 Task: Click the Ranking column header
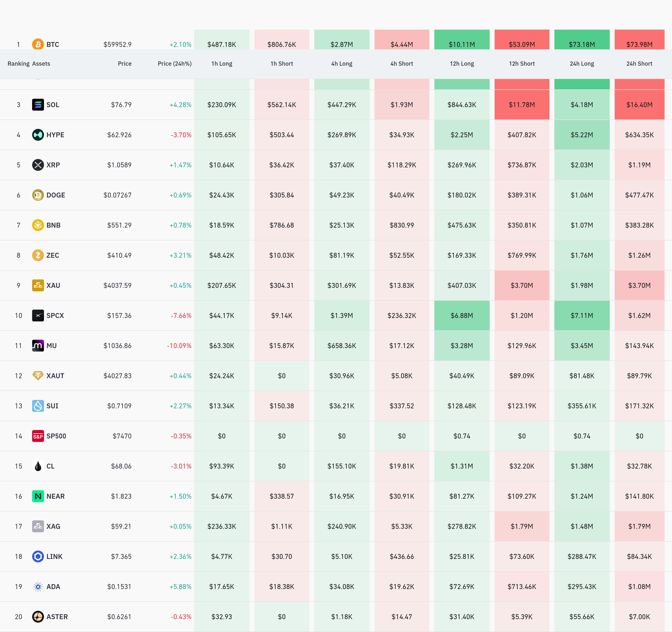coord(19,63)
